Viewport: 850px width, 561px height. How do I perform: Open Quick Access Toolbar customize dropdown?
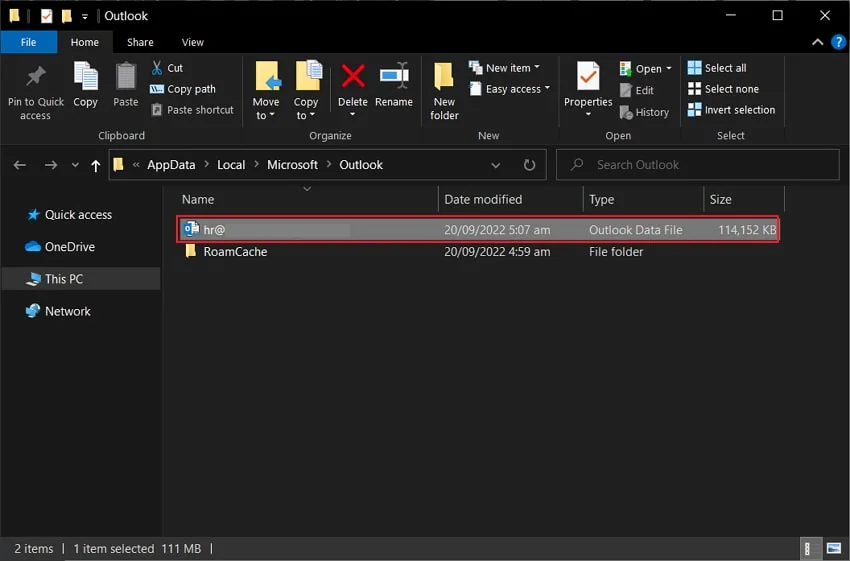pos(85,16)
